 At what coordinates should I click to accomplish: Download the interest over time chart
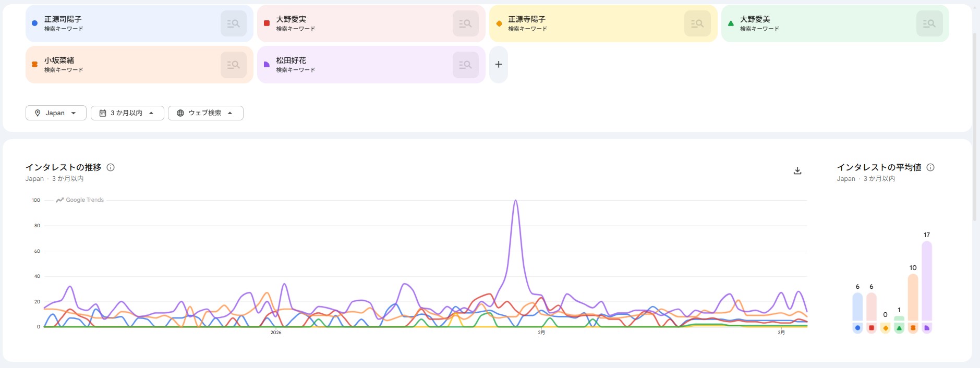click(797, 170)
